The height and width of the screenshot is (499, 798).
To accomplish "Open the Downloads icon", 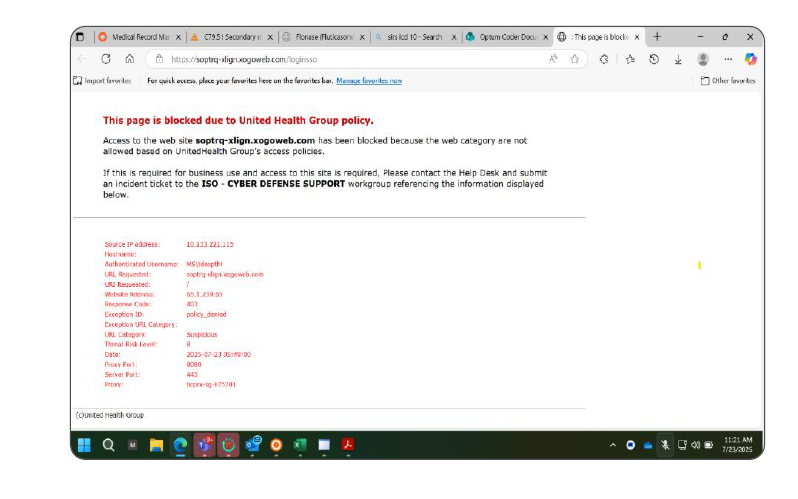I will pyautogui.click(x=678, y=60).
